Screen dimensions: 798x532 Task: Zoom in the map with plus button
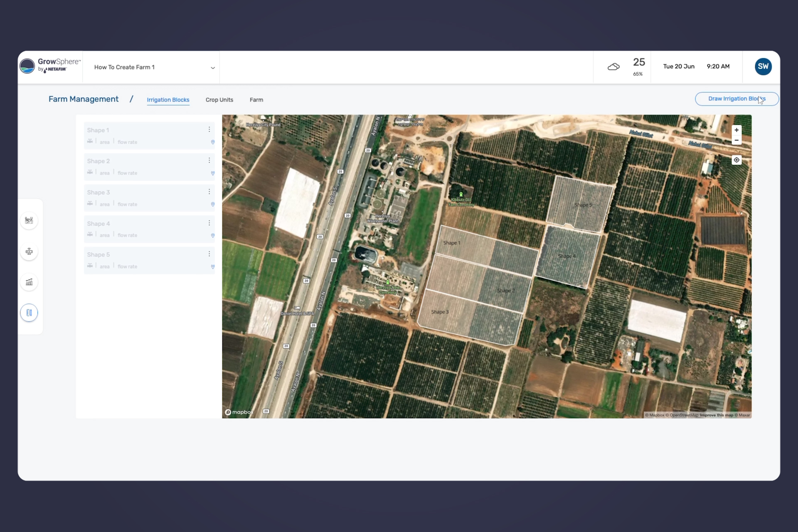[736, 130]
